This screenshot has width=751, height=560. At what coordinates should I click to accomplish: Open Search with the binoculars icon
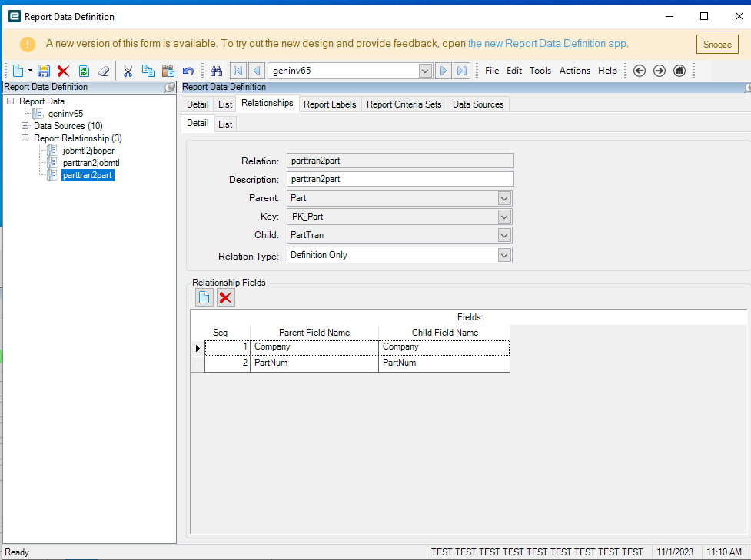coord(216,71)
